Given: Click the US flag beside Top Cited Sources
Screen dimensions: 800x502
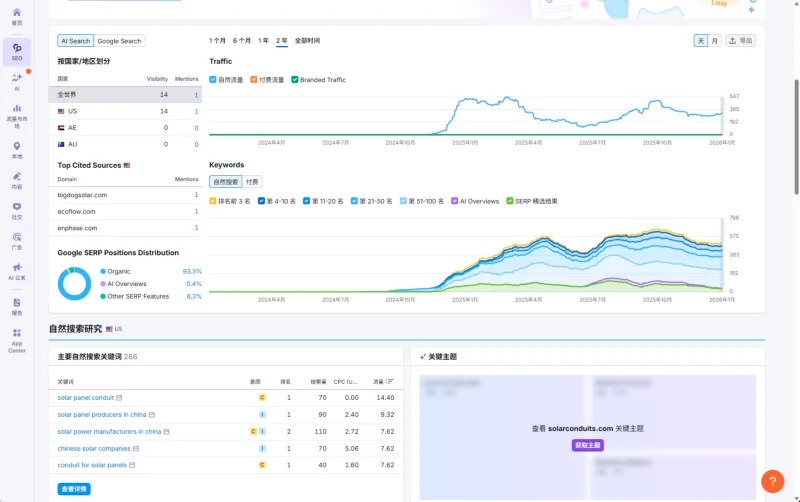Looking at the screenshot, I should tap(127, 165).
